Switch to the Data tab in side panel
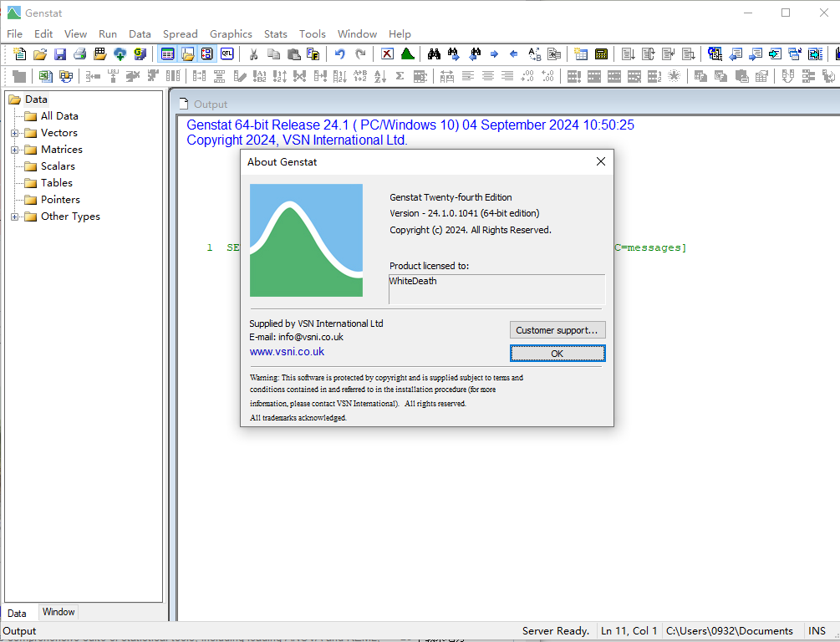The image size is (840, 642). 17,613
